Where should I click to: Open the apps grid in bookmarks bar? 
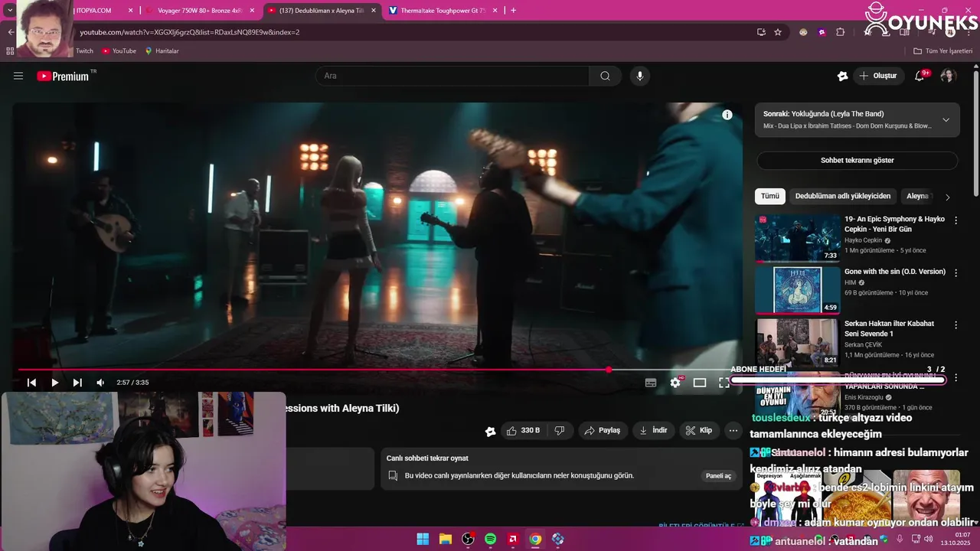[10, 51]
